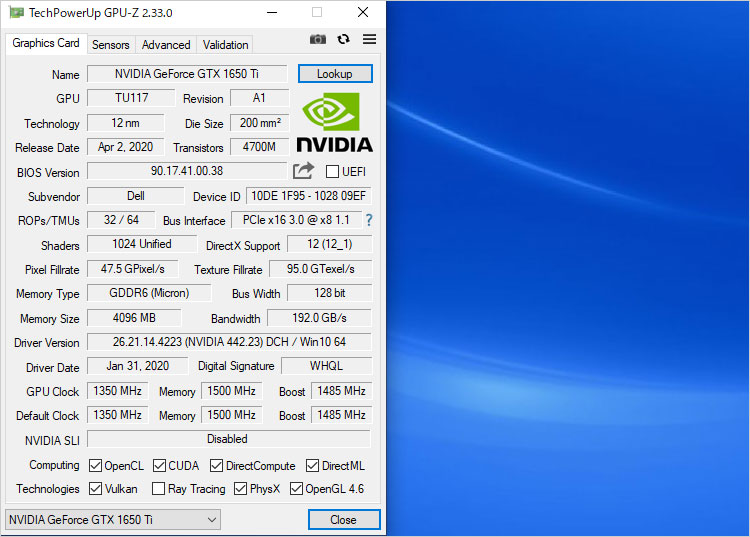Click the Technology value 12 nm

coord(125,122)
